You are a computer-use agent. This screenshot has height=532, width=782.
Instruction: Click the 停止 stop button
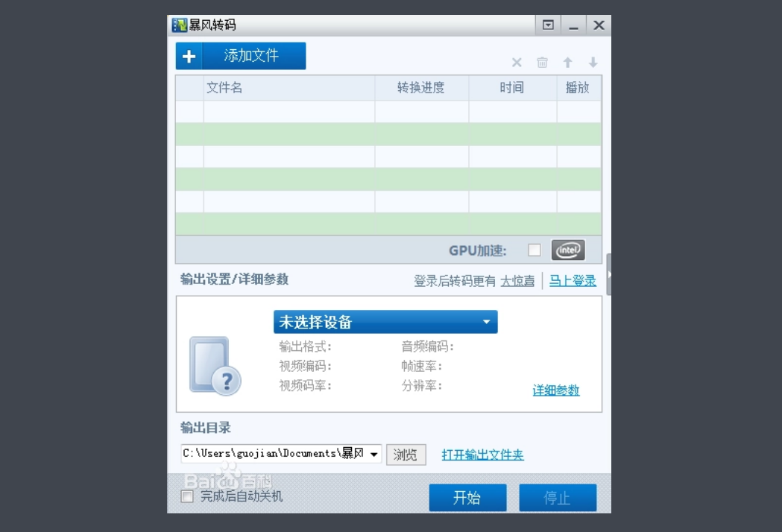(x=558, y=498)
